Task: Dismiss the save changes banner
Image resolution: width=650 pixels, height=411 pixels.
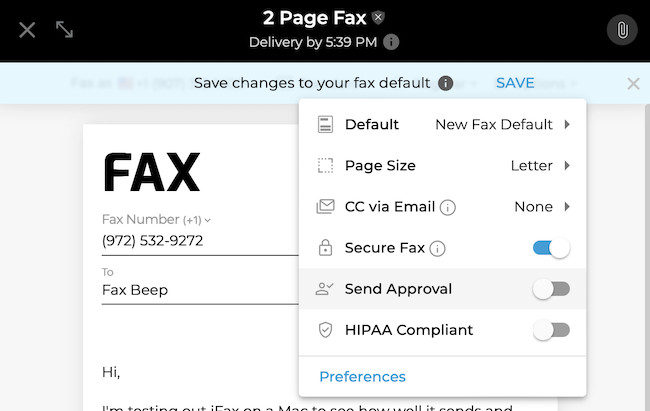Action: 633,84
